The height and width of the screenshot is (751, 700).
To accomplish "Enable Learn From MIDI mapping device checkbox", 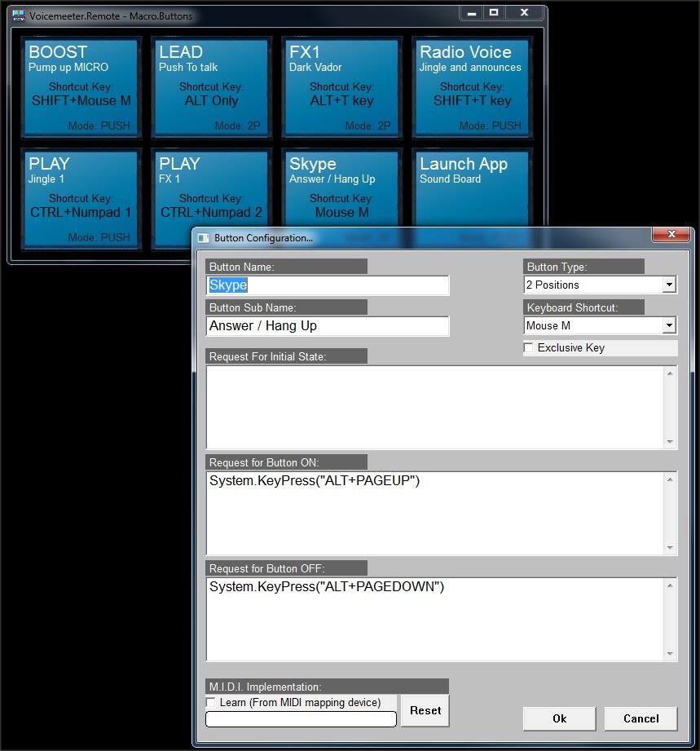I will 211,702.
